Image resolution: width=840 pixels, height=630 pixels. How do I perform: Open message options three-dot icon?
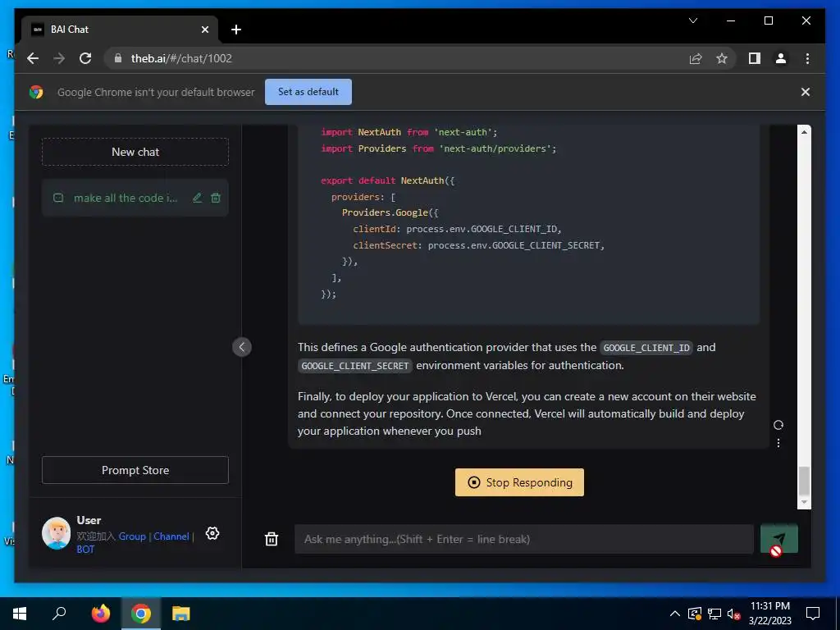pyautogui.click(x=778, y=443)
